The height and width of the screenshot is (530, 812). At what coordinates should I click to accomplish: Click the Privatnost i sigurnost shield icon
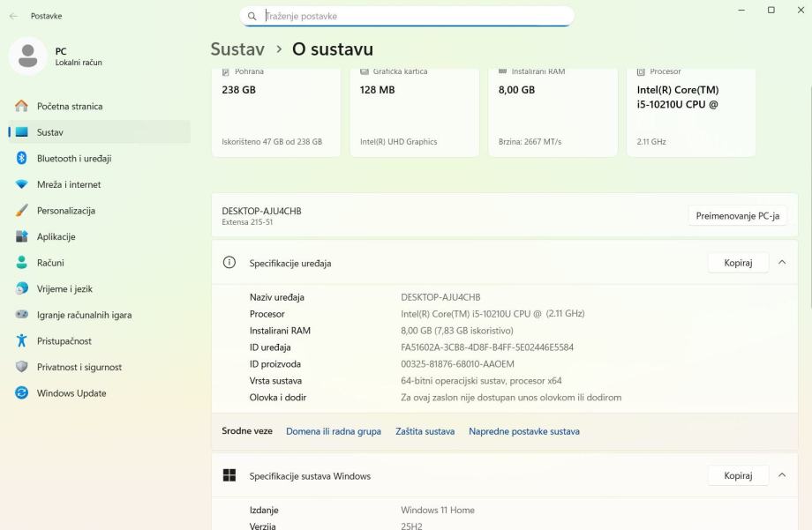coord(22,367)
